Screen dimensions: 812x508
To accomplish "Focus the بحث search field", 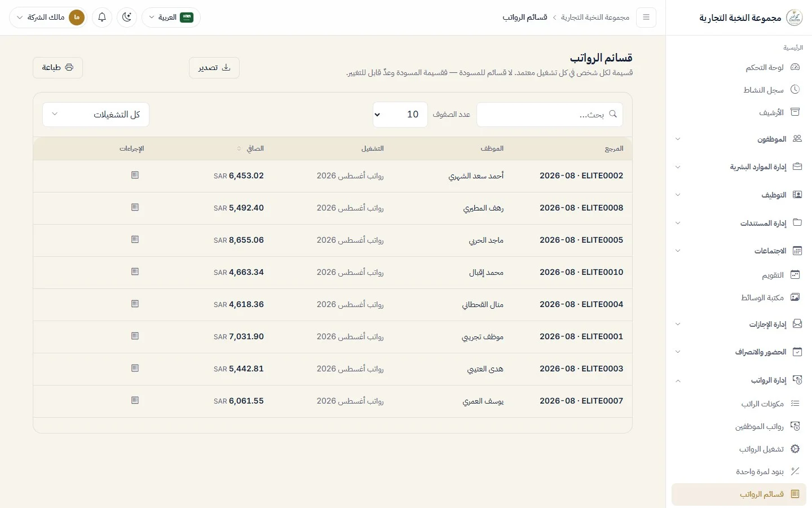I will click(550, 115).
